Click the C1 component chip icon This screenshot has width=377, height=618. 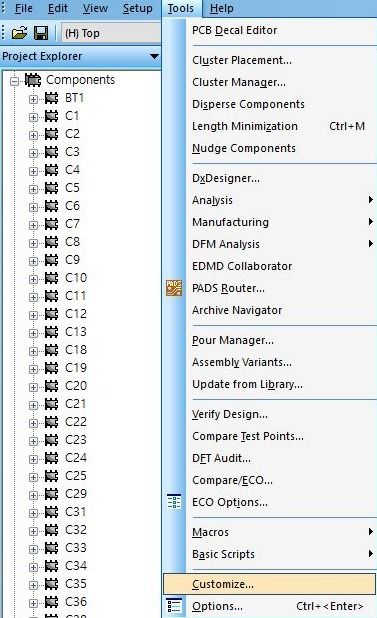tap(52, 116)
